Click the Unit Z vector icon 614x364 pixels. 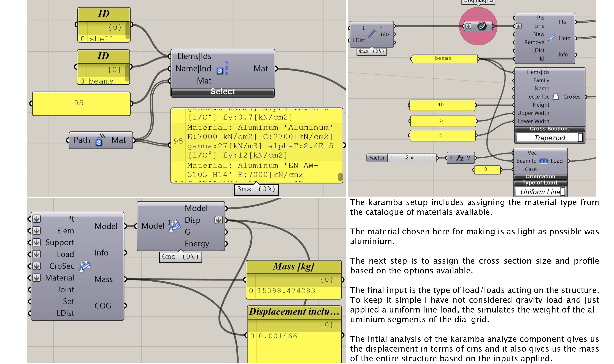(x=460, y=158)
